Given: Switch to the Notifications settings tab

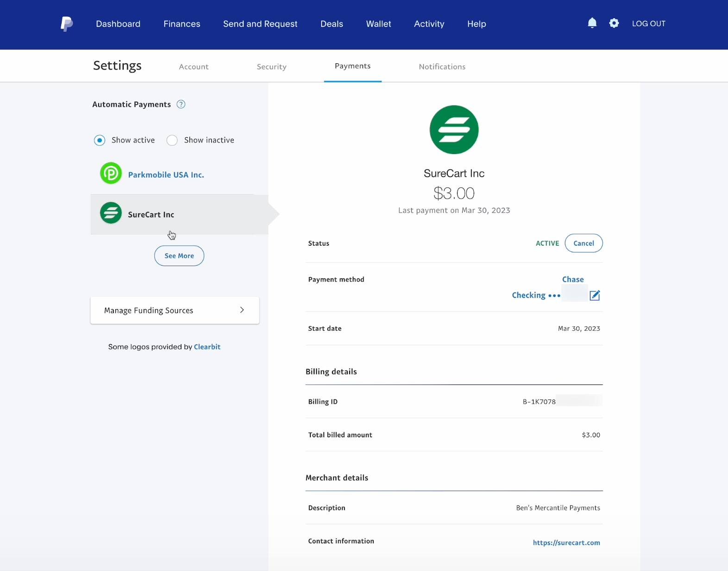Looking at the screenshot, I should 442,67.
